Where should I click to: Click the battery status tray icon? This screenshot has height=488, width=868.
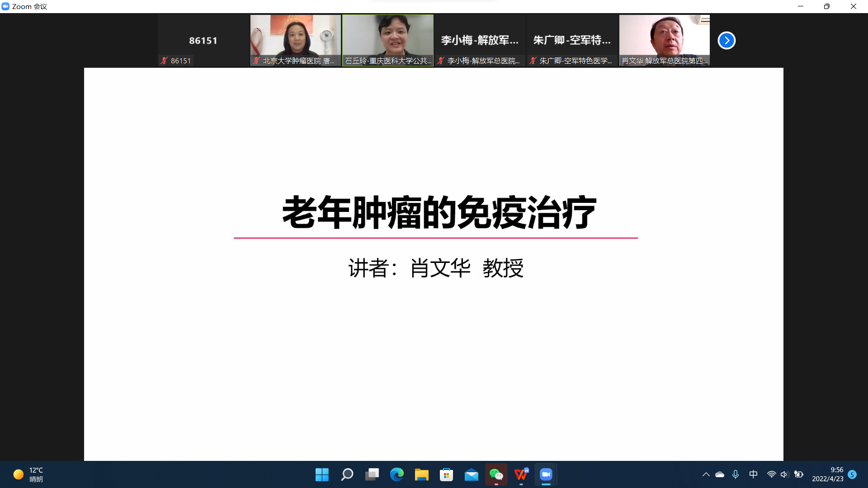799,474
